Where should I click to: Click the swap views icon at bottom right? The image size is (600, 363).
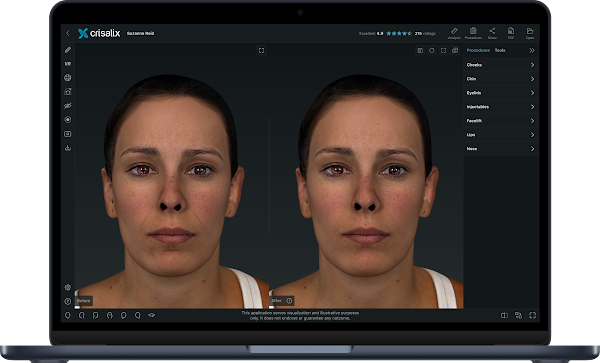pos(518,315)
